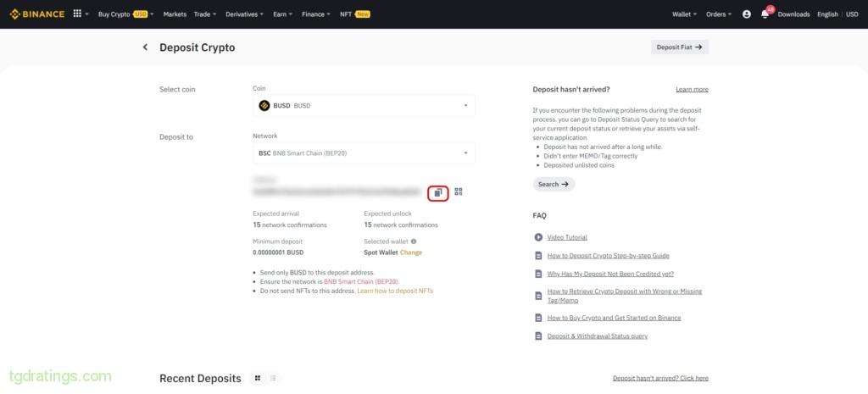Click document icon beside Wrong or Missing Tag
Viewport: 868px width, 394px height.
point(538,296)
